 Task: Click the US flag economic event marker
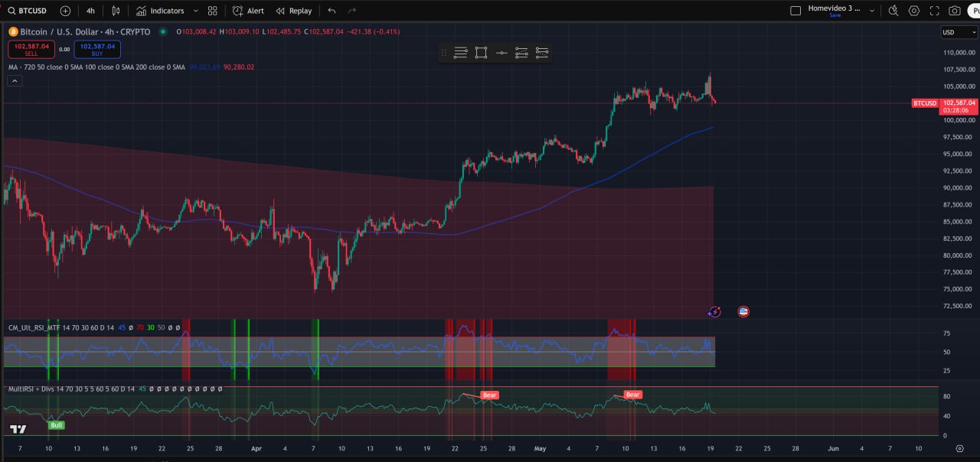(743, 311)
